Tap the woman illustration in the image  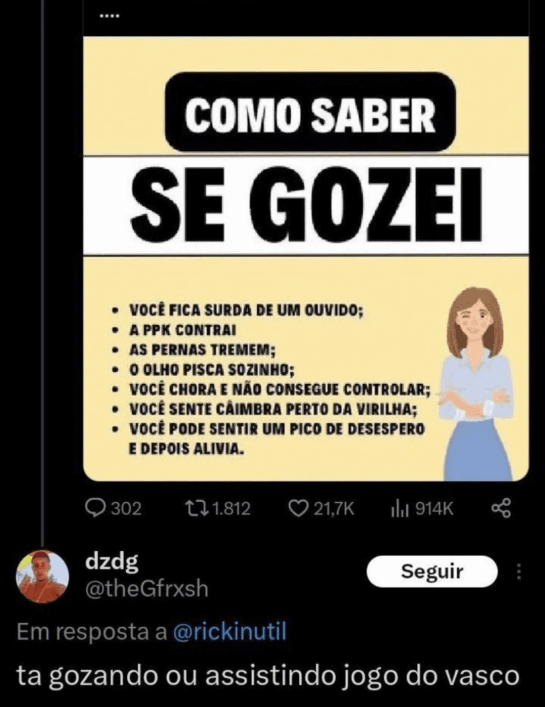[x=478, y=384]
